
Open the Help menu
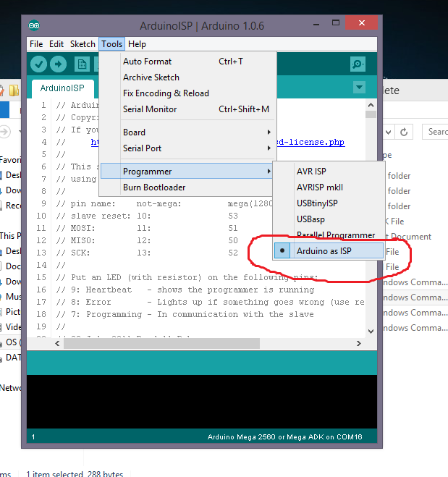(137, 44)
